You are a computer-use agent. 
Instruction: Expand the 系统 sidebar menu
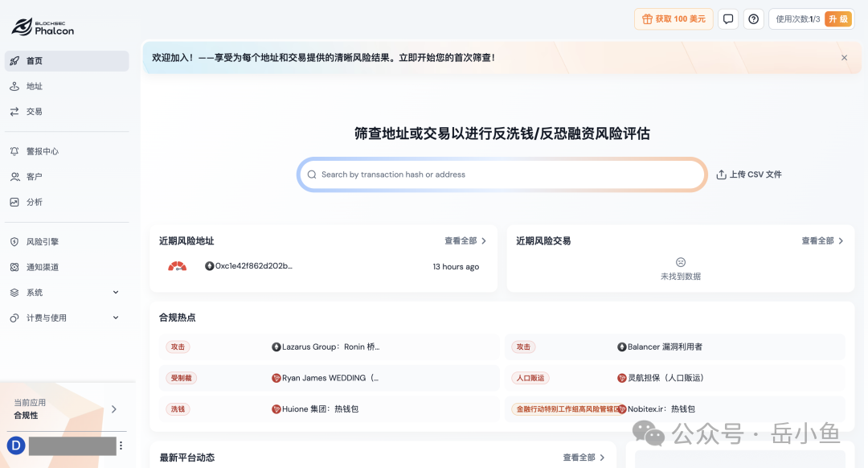115,292
